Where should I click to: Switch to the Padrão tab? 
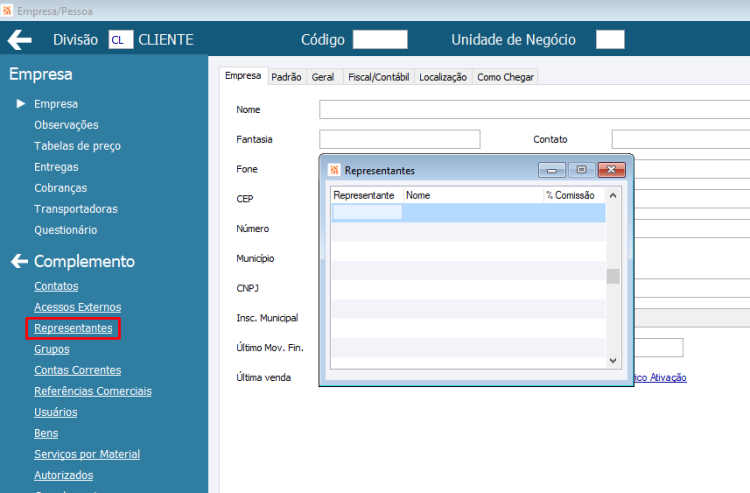pos(286,77)
